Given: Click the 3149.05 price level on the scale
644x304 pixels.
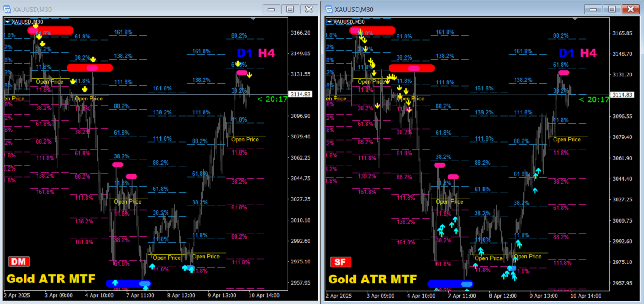Looking at the screenshot, I should (x=301, y=53).
